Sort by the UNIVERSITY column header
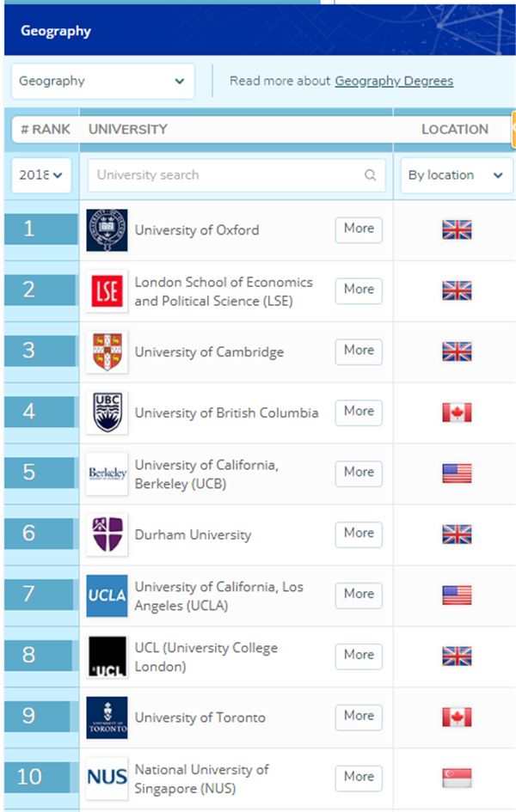Image resolution: width=516 pixels, height=812 pixels. [x=128, y=129]
